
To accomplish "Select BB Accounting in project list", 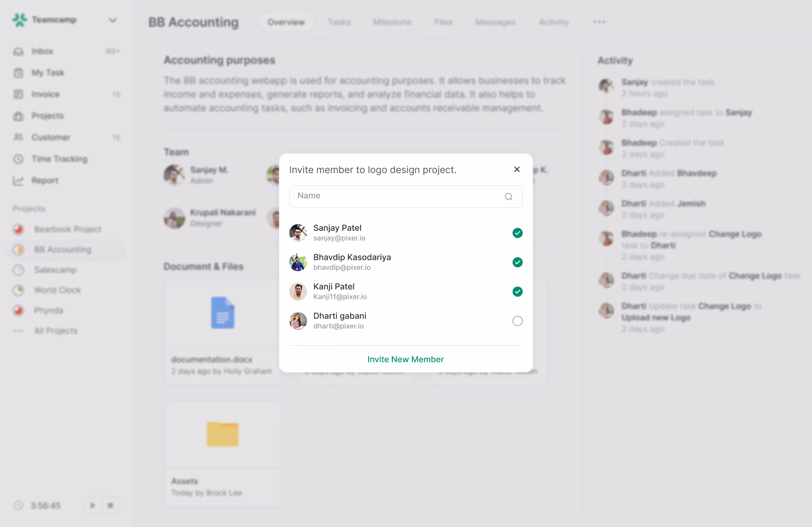I will click(x=66, y=249).
